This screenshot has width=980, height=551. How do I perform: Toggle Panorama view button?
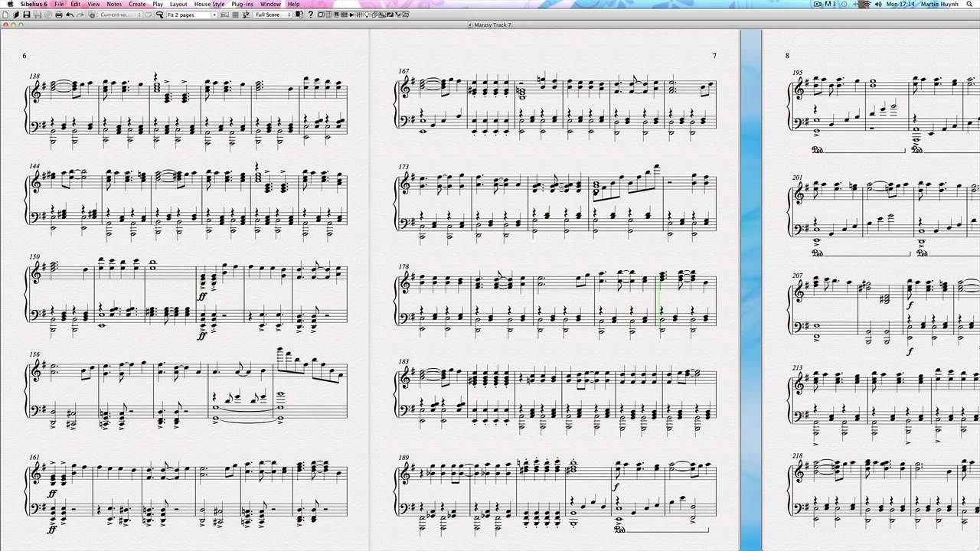(235, 15)
